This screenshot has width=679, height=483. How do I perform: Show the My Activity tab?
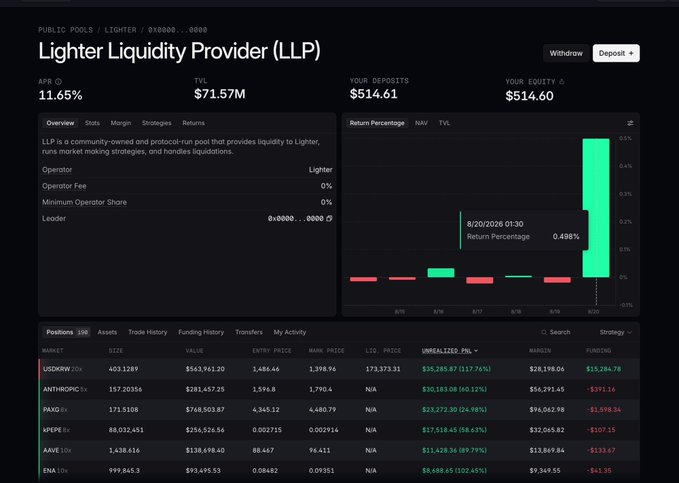[290, 332]
